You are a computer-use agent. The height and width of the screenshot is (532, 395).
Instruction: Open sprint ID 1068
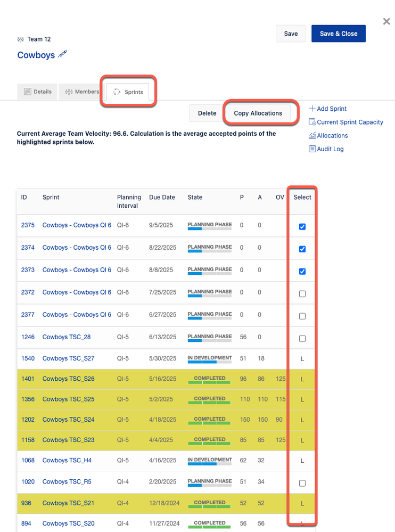pos(28,461)
